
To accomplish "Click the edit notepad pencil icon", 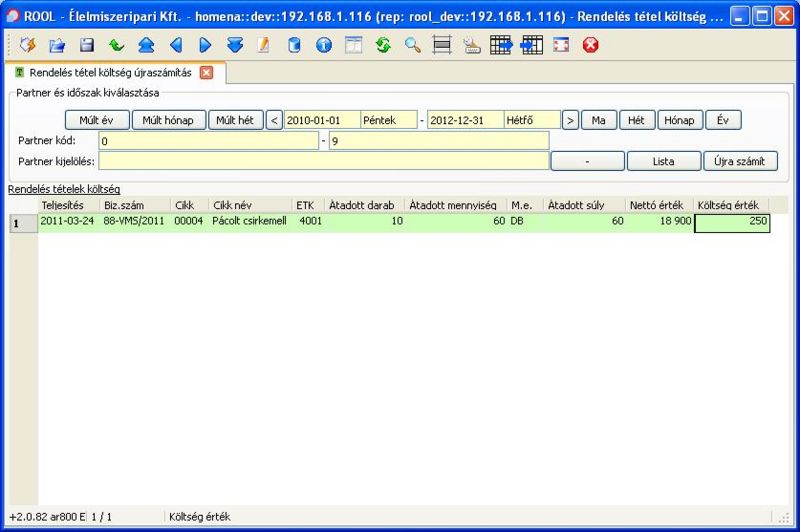I will point(264,45).
